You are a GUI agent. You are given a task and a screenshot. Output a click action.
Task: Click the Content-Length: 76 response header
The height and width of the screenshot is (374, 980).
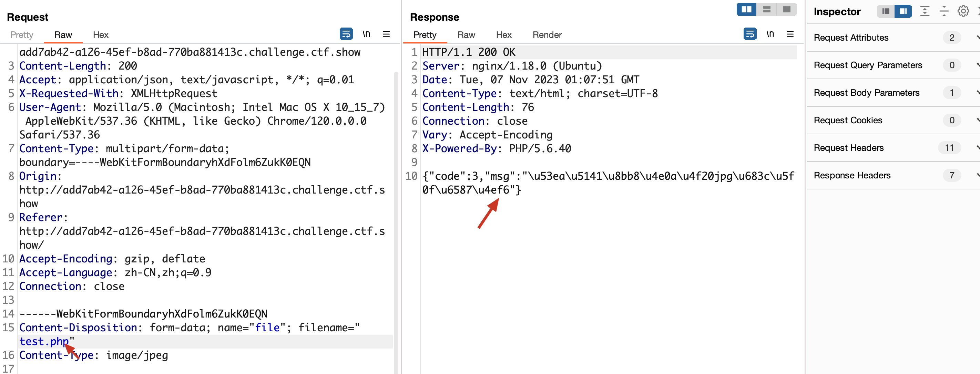pyautogui.click(x=478, y=107)
